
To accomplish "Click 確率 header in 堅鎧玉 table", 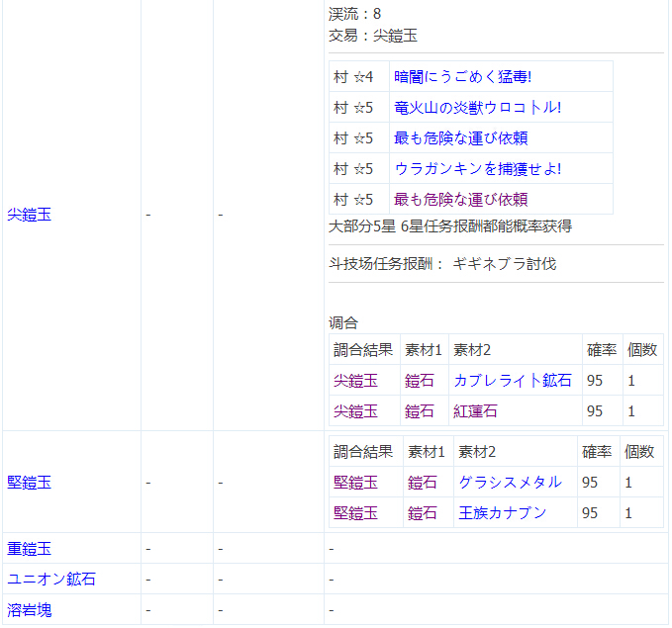I will click(597, 452).
